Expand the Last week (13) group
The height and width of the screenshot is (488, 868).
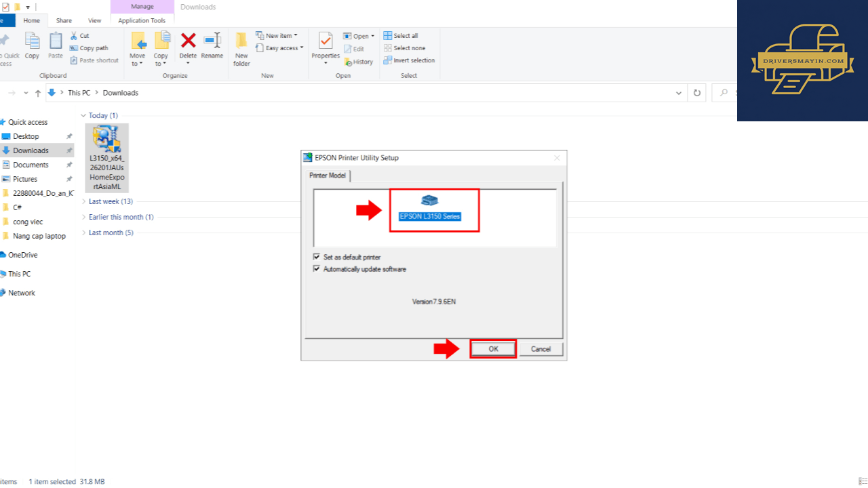pyautogui.click(x=83, y=201)
